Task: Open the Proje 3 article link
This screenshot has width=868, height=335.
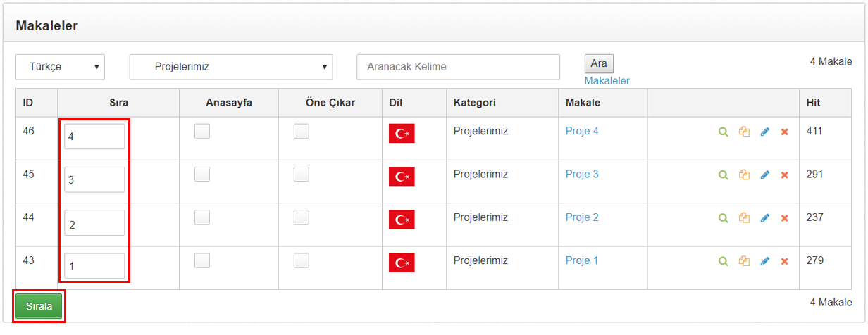Action: pos(582,174)
